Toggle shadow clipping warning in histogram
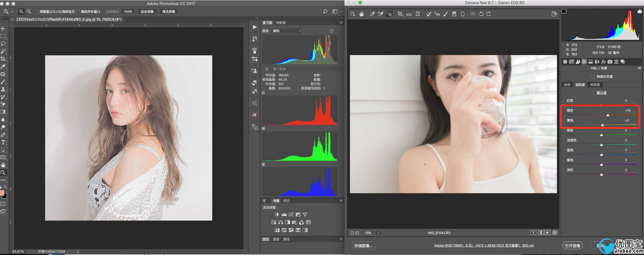644x255 pixels. click(x=564, y=11)
